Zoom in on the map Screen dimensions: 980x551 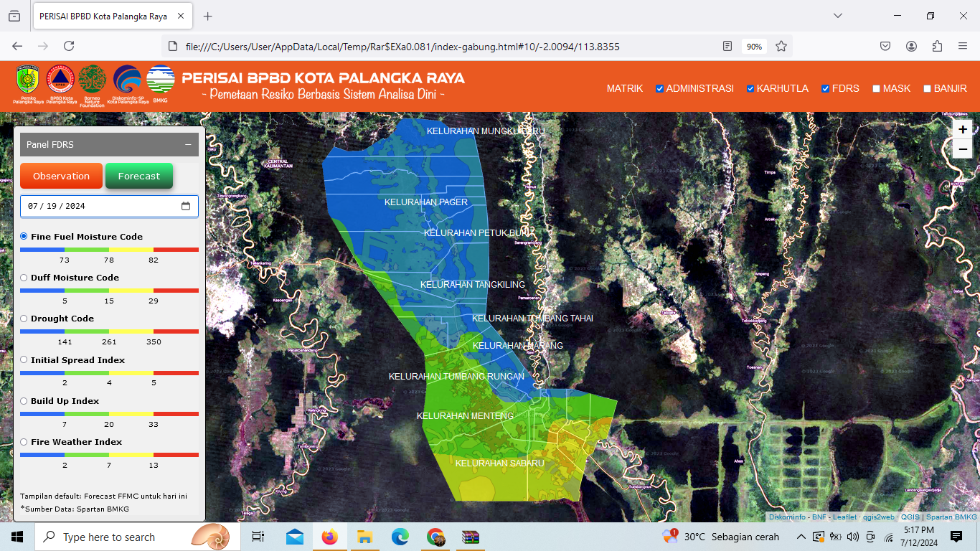[963, 129]
